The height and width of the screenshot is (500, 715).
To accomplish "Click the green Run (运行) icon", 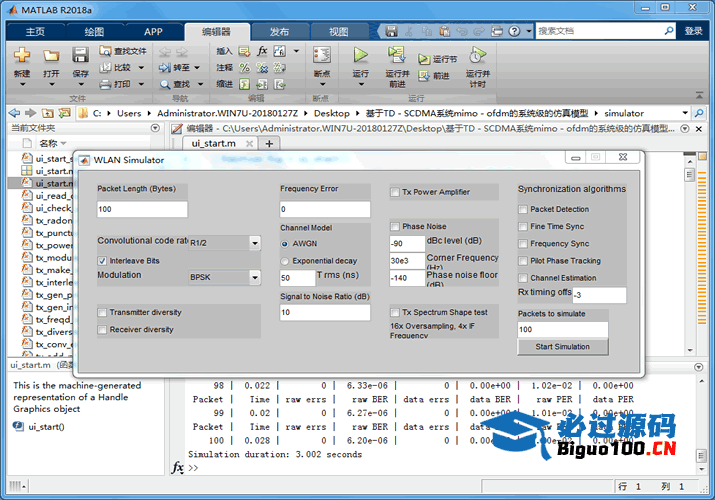I will click(361, 56).
